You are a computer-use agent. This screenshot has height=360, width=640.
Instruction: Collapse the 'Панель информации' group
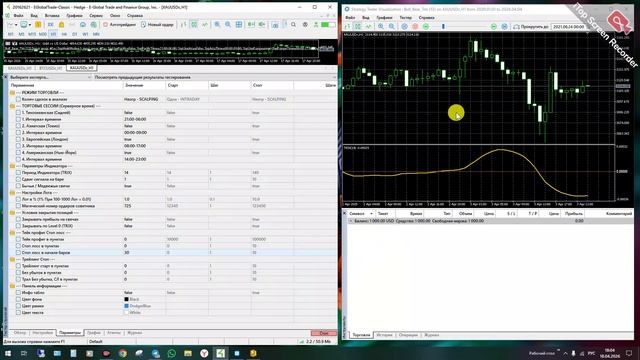[12, 286]
